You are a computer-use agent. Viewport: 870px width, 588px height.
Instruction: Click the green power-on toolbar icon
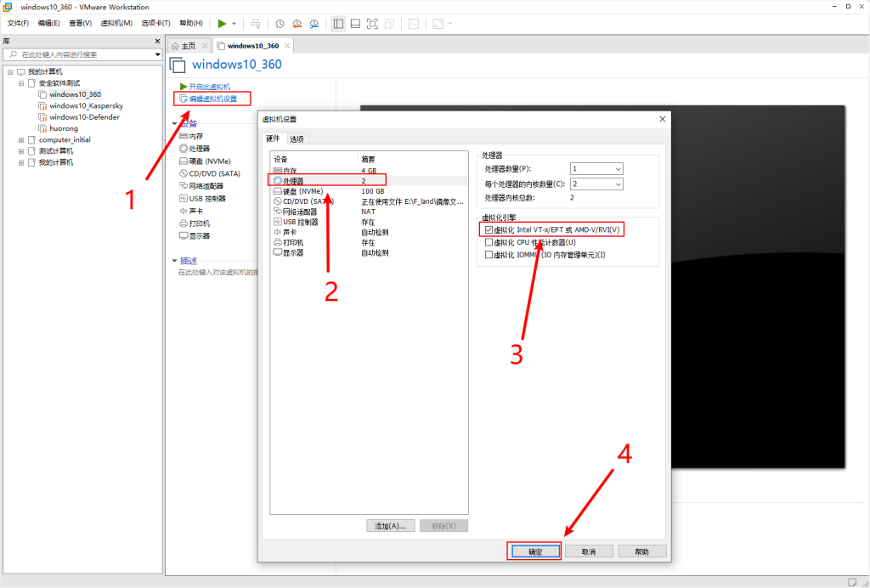[222, 23]
